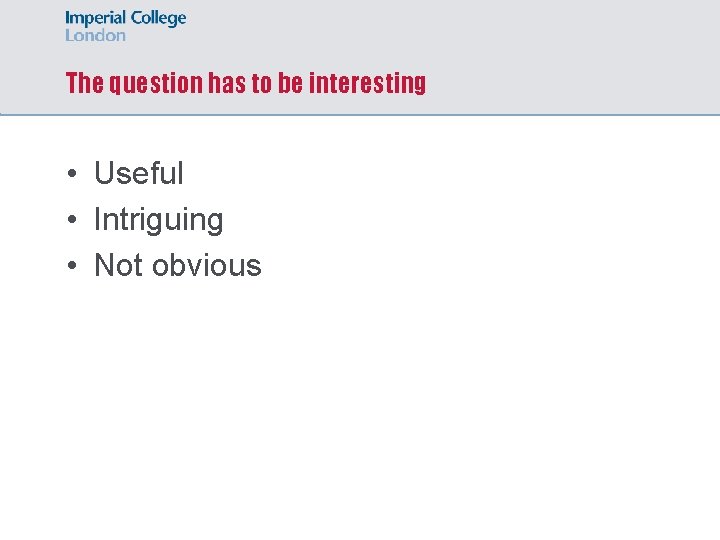Select the "Not obvious" bullet line
720x540 pixels.
coord(178,265)
